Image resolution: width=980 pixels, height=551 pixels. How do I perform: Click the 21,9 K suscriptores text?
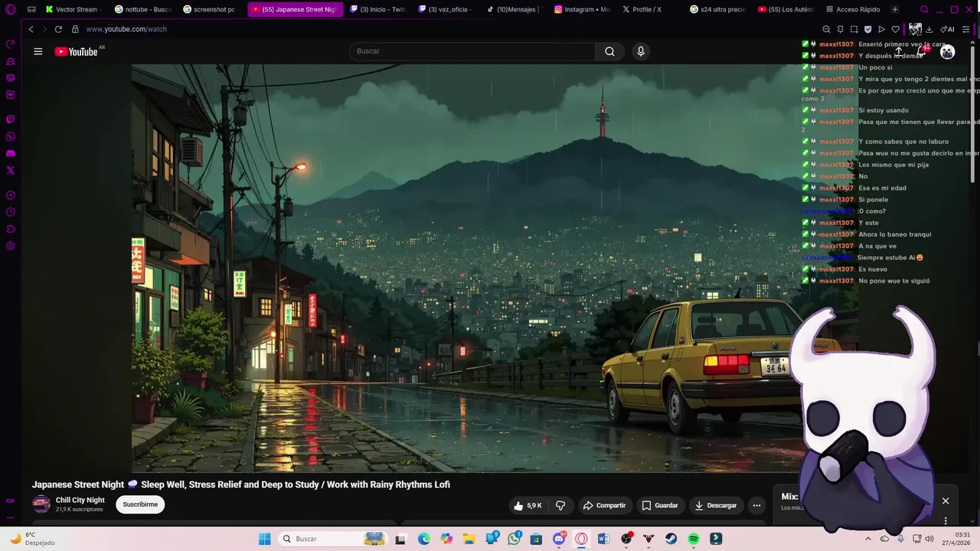(79, 510)
